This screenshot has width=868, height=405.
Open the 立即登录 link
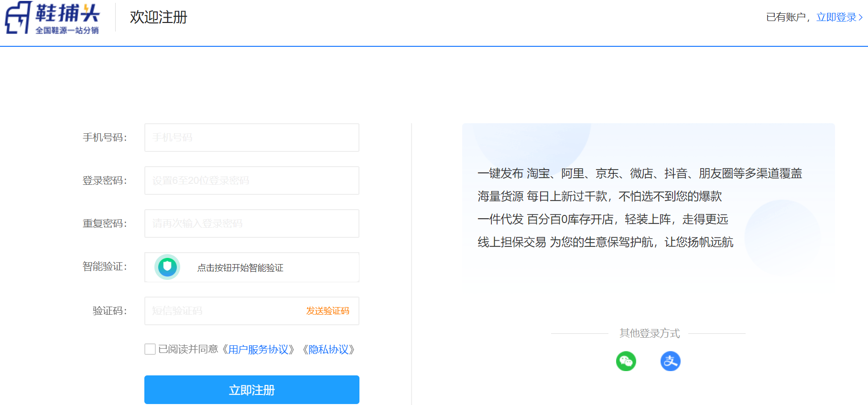click(836, 17)
